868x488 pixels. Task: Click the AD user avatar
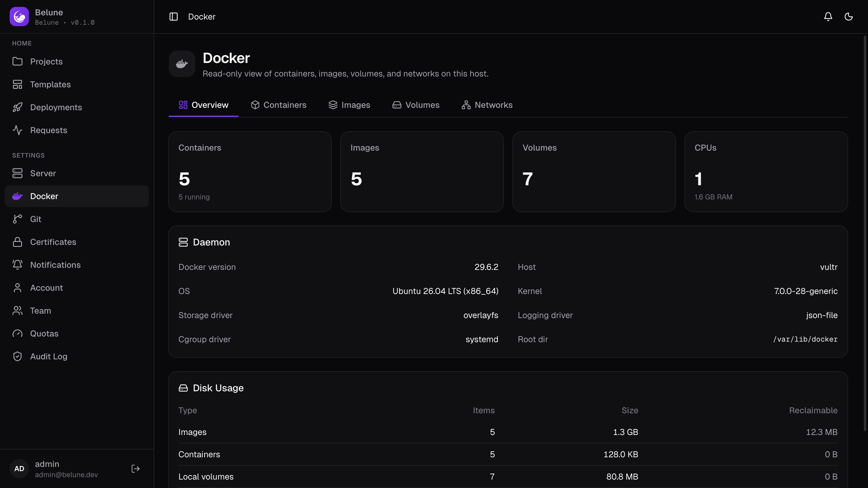pyautogui.click(x=19, y=468)
